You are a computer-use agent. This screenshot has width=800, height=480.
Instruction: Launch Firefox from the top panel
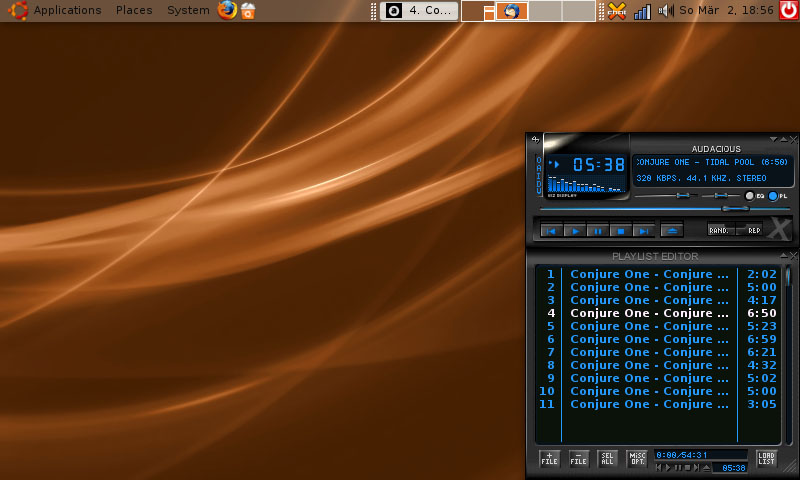pyautogui.click(x=227, y=11)
